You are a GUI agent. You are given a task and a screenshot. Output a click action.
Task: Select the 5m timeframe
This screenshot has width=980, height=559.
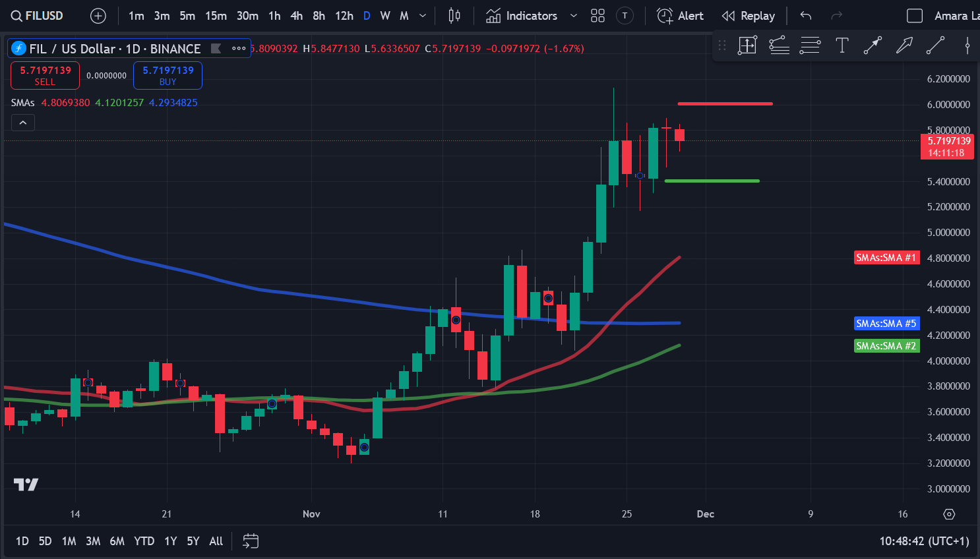pyautogui.click(x=187, y=16)
